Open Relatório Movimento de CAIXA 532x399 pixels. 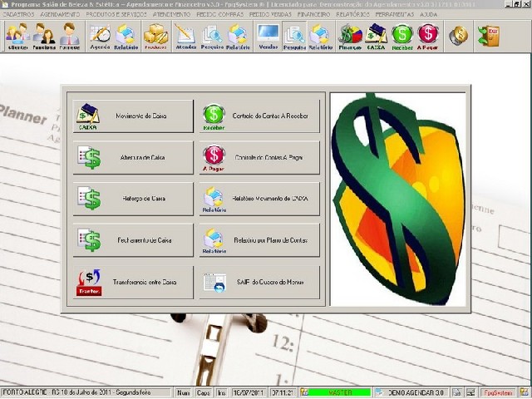click(x=259, y=199)
